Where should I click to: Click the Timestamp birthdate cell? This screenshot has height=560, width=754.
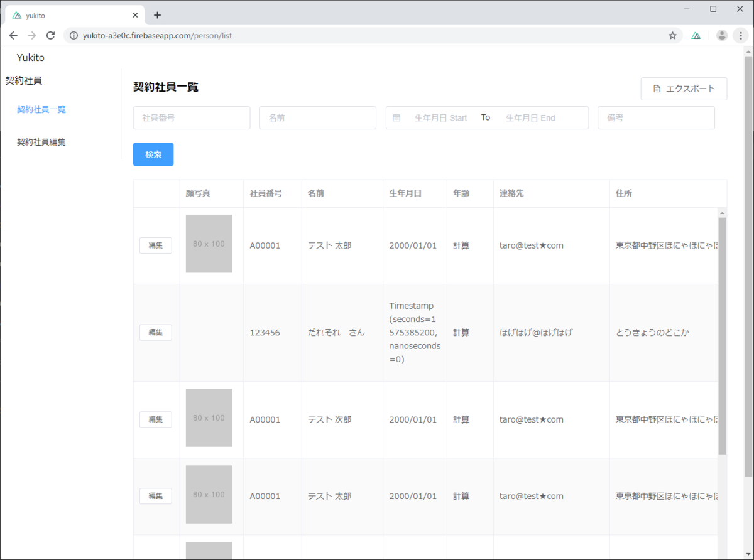point(415,333)
